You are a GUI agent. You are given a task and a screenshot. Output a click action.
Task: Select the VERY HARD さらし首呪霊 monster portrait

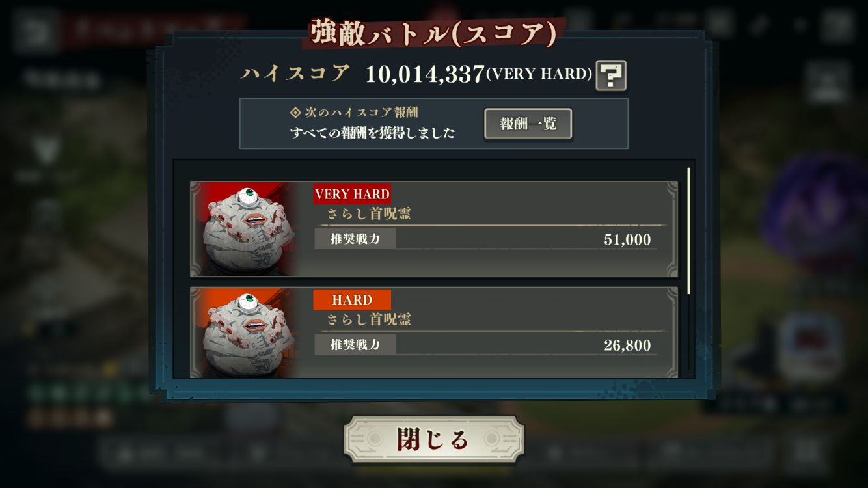245,229
